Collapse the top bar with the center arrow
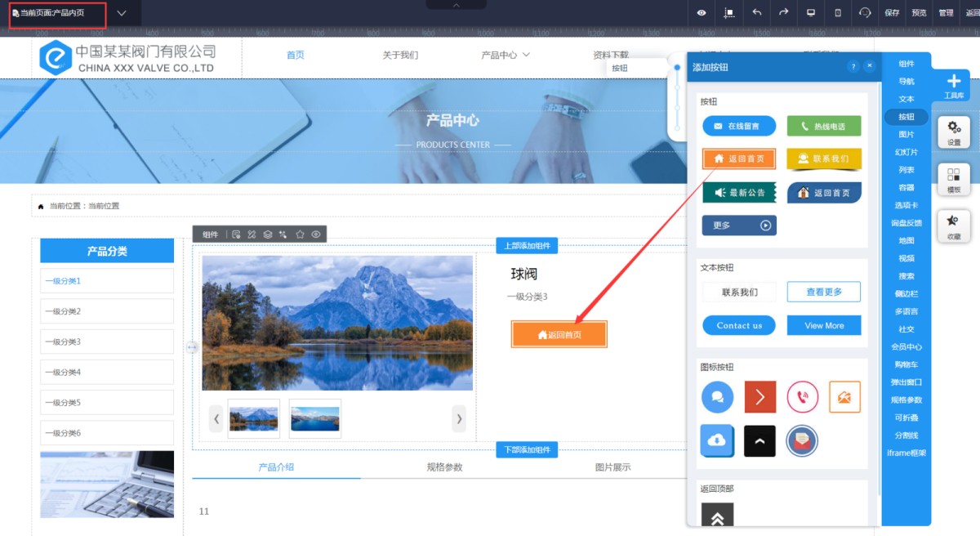 (x=456, y=5)
